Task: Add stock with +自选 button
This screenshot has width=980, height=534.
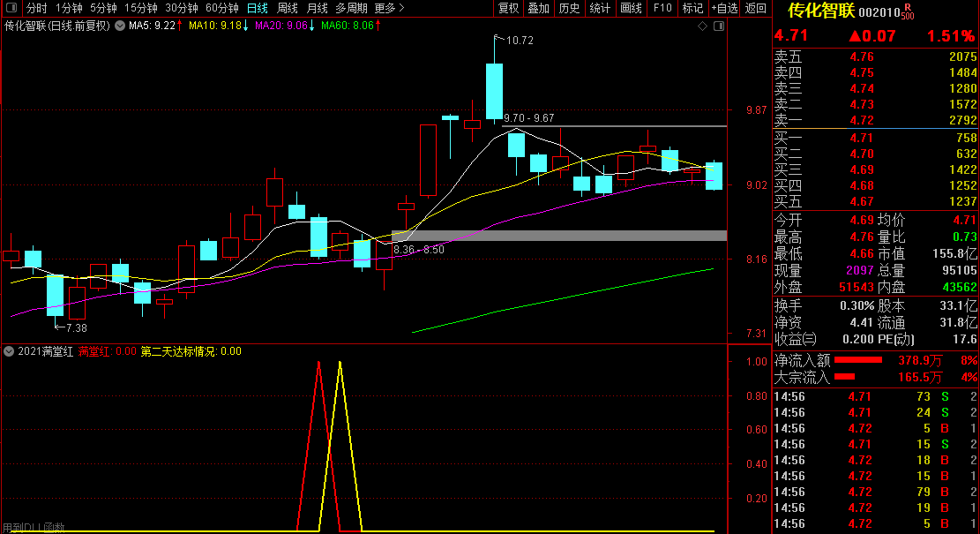Action: pos(723,8)
